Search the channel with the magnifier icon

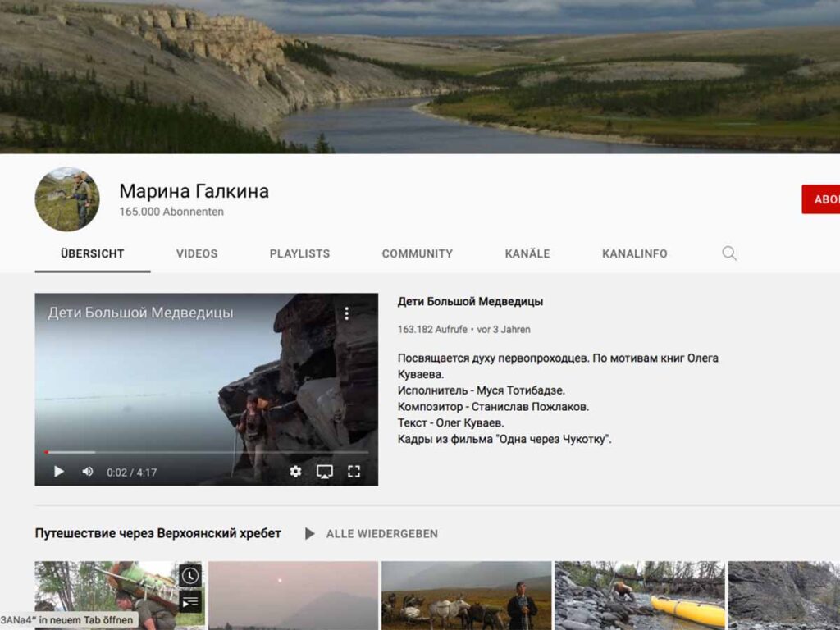pyautogui.click(x=729, y=253)
